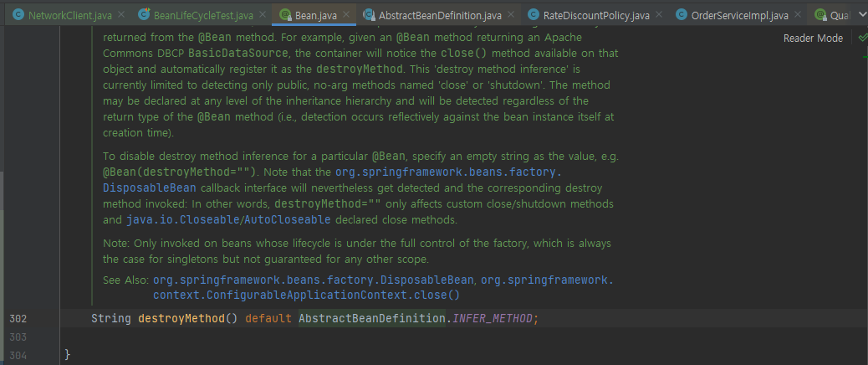
Task: Click the partially hidden Qual... tab annotation icon
Action: click(x=820, y=15)
